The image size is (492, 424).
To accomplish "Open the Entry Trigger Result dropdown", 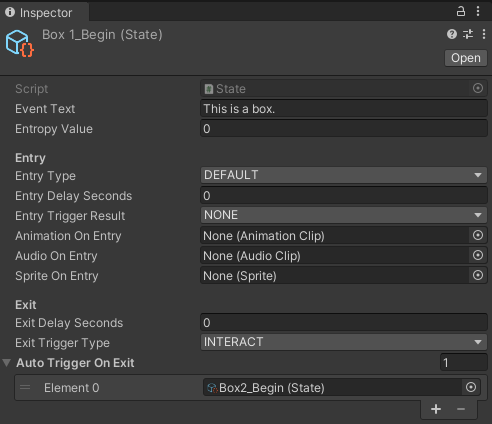I will tap(344, 215).
